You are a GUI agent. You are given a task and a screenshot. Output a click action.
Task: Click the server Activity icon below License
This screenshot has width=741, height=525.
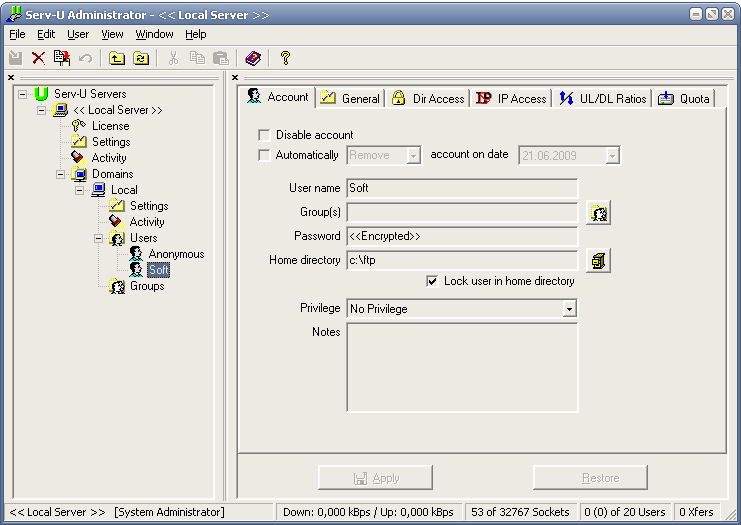78,157
